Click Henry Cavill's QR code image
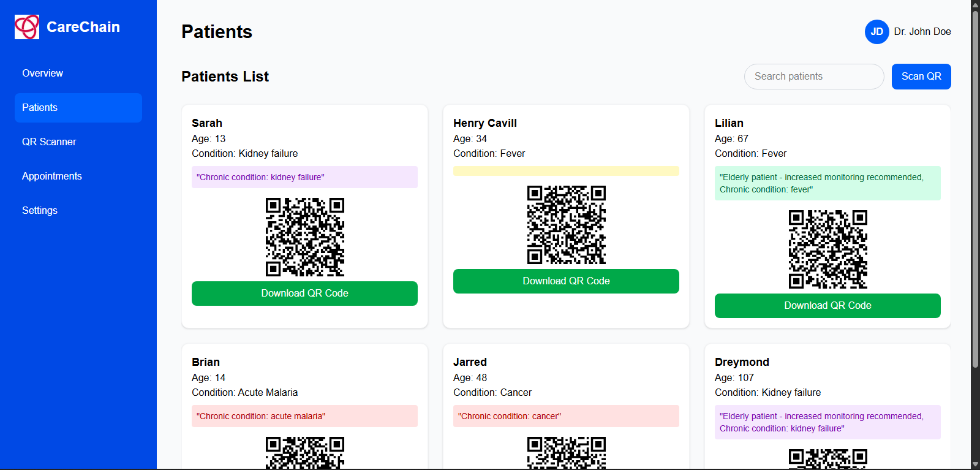 click(x=567, y=225)
